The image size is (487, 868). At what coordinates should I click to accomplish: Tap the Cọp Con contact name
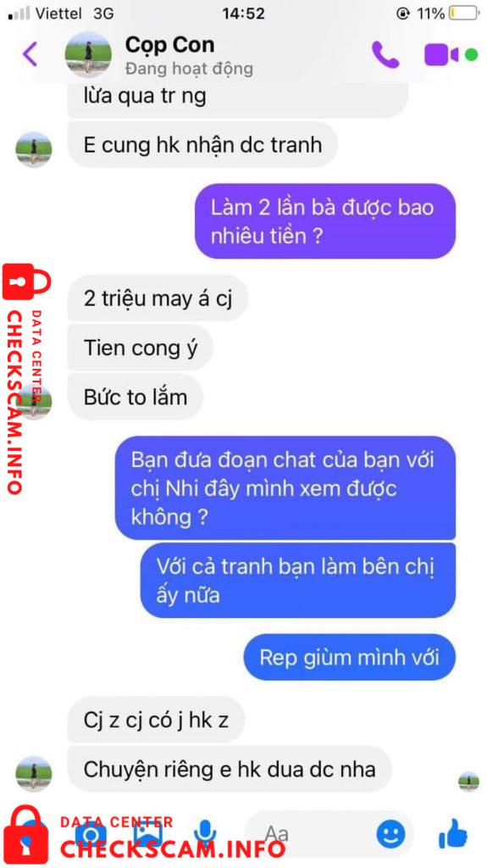point(170,44)
